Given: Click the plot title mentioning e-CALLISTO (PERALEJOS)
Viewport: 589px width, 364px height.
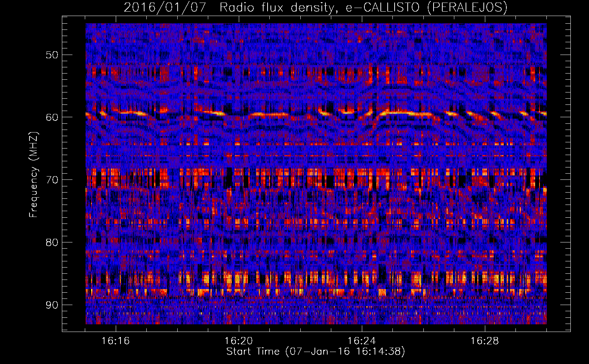Looking at the screenshot, I should click(x=315, y=7).
